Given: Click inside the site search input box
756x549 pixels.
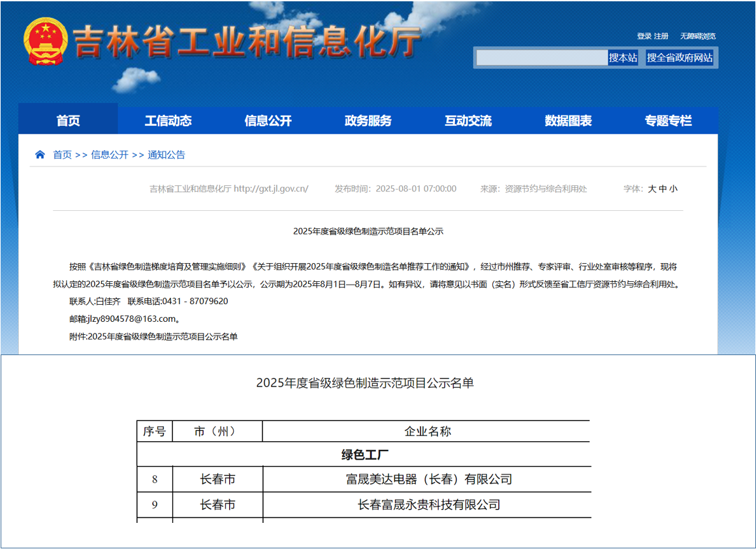Looking at the screenshot, I should click(542, 57).
